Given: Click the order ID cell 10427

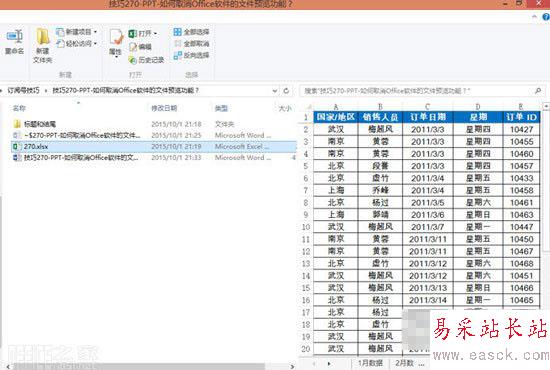Looking at the screenshot, I should 521,129.
